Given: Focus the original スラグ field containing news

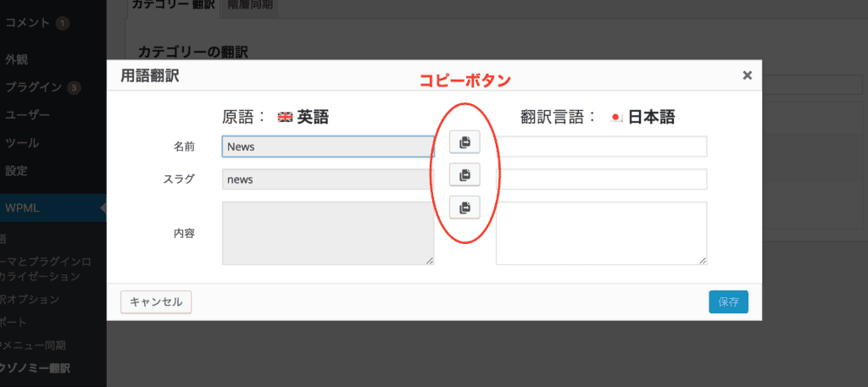Looking at the screenshot, I should [x=328, y=180].
